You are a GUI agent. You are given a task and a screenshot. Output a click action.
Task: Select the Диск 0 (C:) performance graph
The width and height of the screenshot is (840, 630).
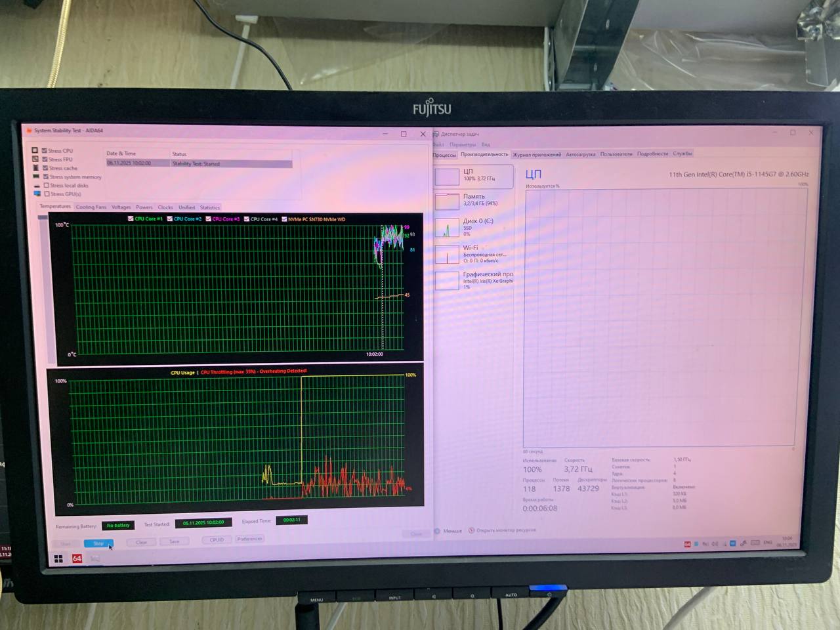point(447,228)
